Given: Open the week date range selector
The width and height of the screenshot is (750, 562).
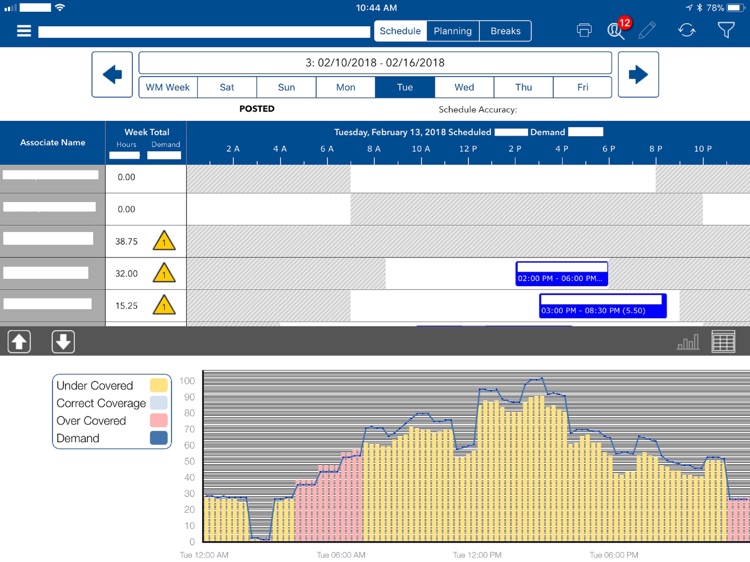Looking at the screenshot, I should click(x=375, y=62).
